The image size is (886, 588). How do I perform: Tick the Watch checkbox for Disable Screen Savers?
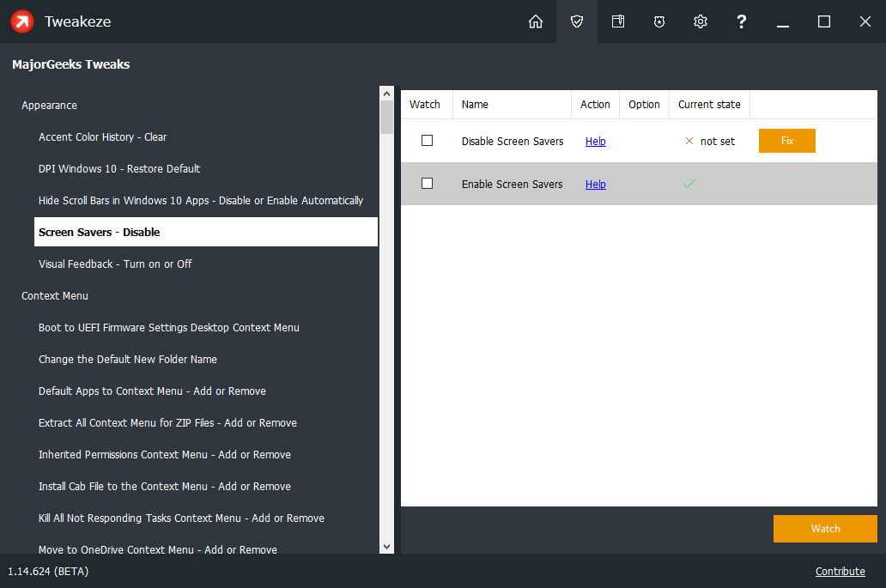[427, 141]
